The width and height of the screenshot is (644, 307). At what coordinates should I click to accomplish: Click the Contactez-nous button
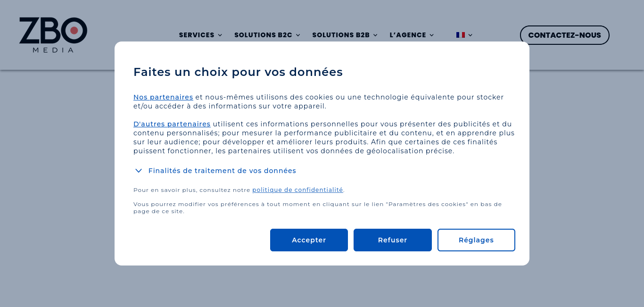click(x=565, y=35)
